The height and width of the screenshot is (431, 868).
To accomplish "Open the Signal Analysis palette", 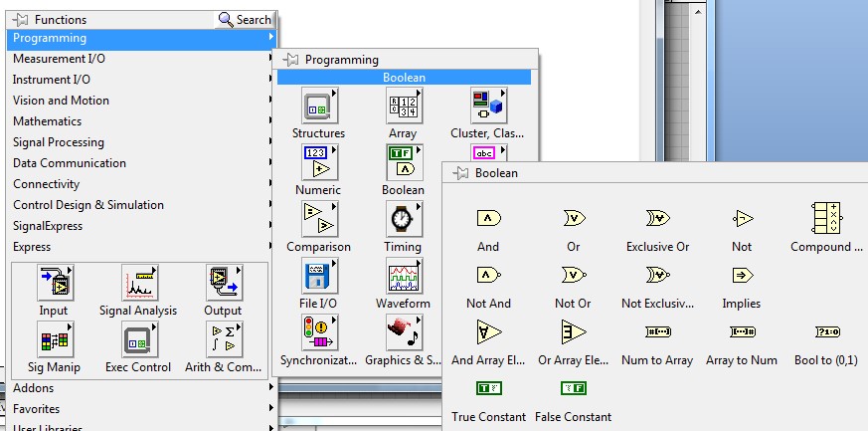I will point(139,283).
